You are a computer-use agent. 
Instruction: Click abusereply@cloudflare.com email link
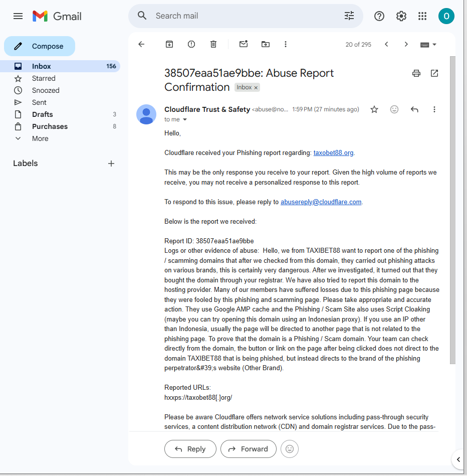click(x=321, y=202)
